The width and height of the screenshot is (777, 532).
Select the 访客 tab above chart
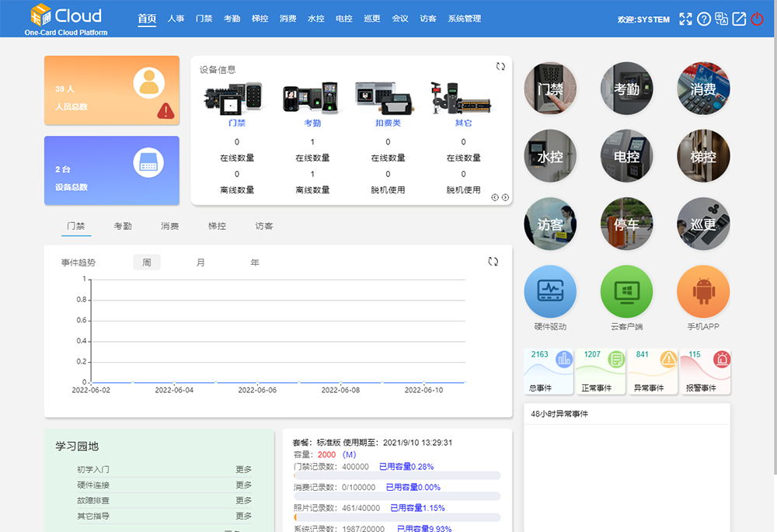[x=264, y=226]
